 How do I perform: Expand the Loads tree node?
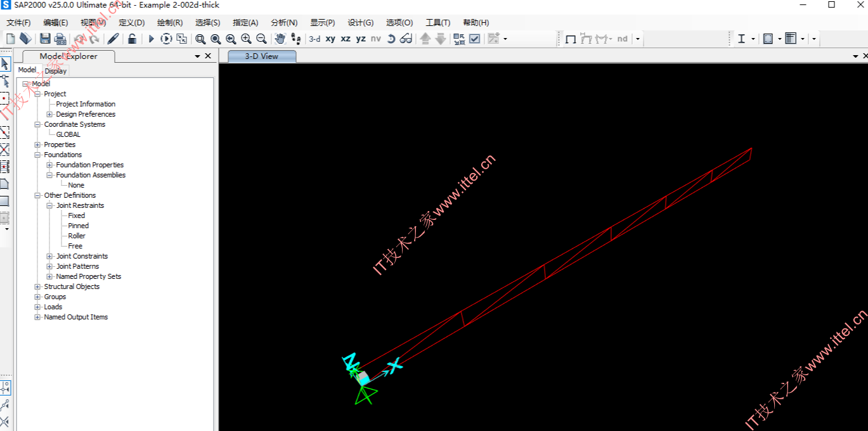pos(38,307)
